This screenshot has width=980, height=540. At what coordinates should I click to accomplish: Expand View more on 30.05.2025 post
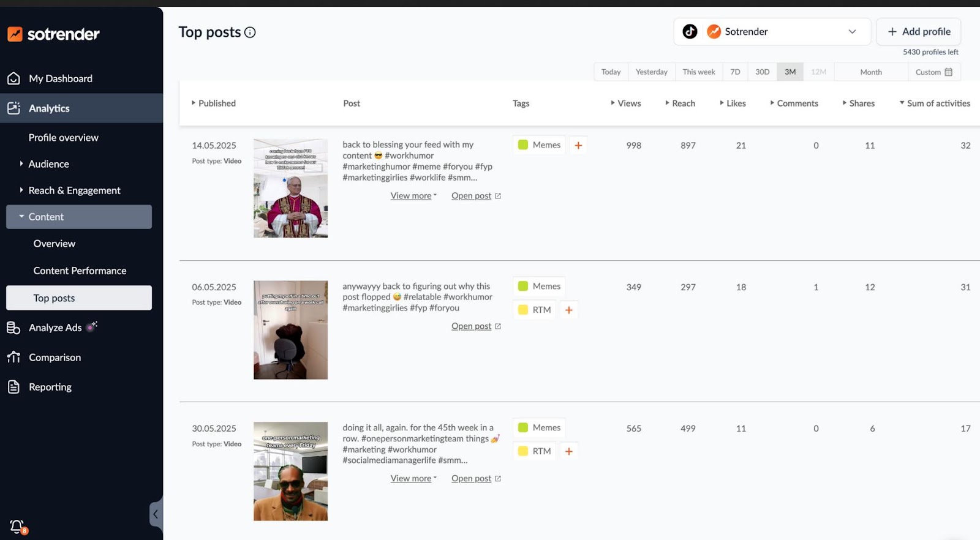(x=413, y=479)
